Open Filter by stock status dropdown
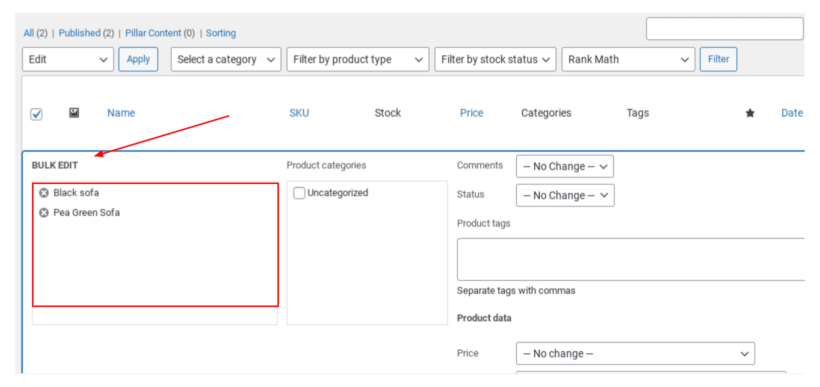The image size is (820, 387). pos(495,60)
